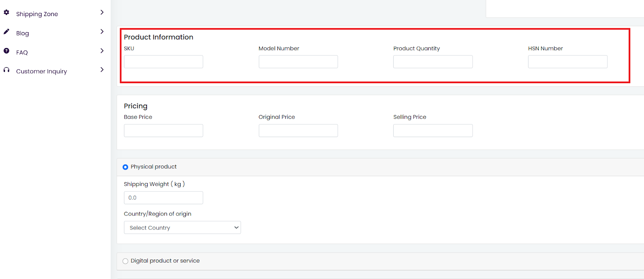Click the Shipping Zone gear icon

6,12
